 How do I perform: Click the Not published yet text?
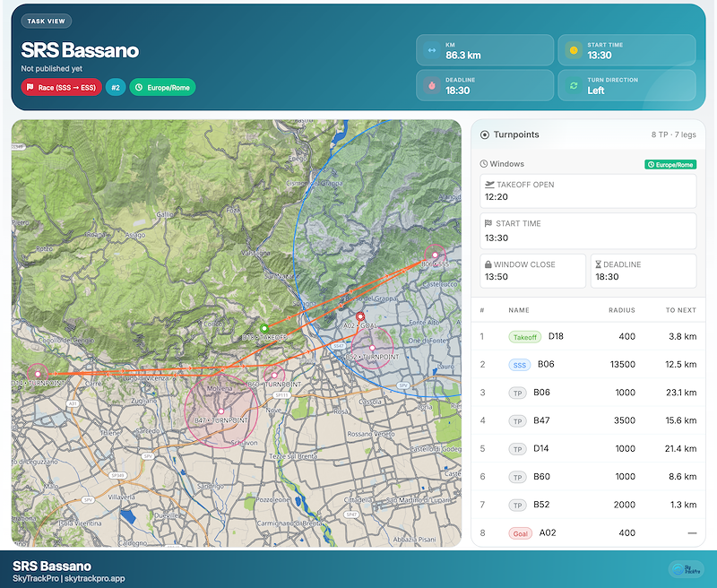coord(52,69)
